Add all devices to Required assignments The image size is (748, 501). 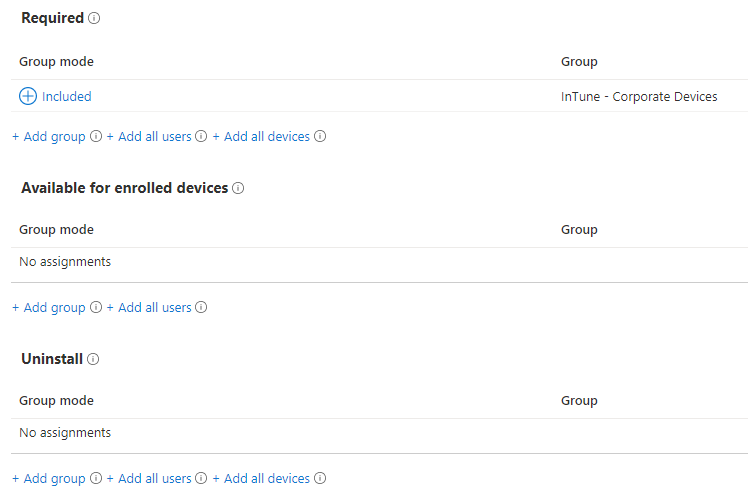(261, 136)
